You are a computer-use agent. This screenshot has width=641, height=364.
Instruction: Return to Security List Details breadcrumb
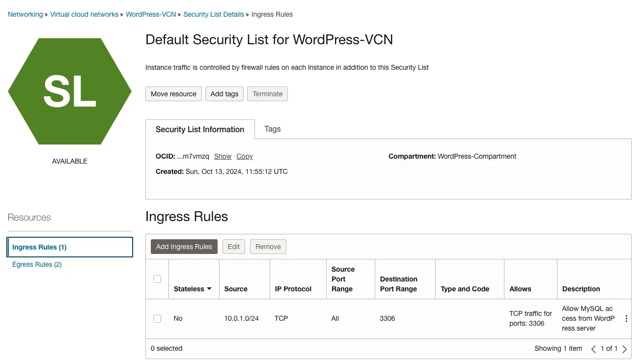[214, 14]
